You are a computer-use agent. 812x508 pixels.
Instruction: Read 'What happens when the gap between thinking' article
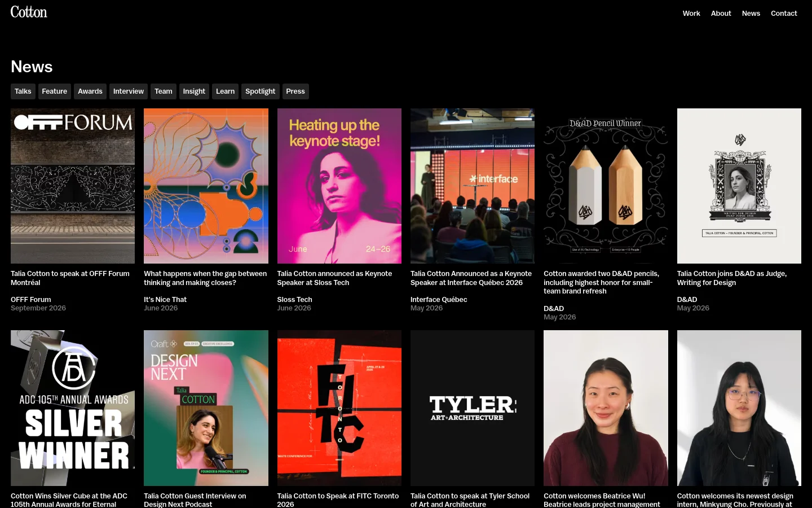(205, 278)
